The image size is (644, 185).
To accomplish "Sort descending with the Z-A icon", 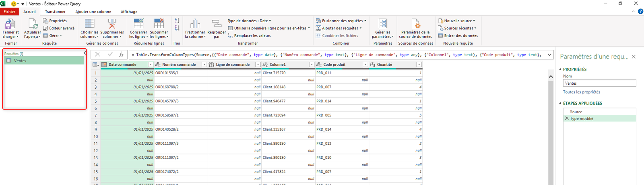I will point(177,28).
